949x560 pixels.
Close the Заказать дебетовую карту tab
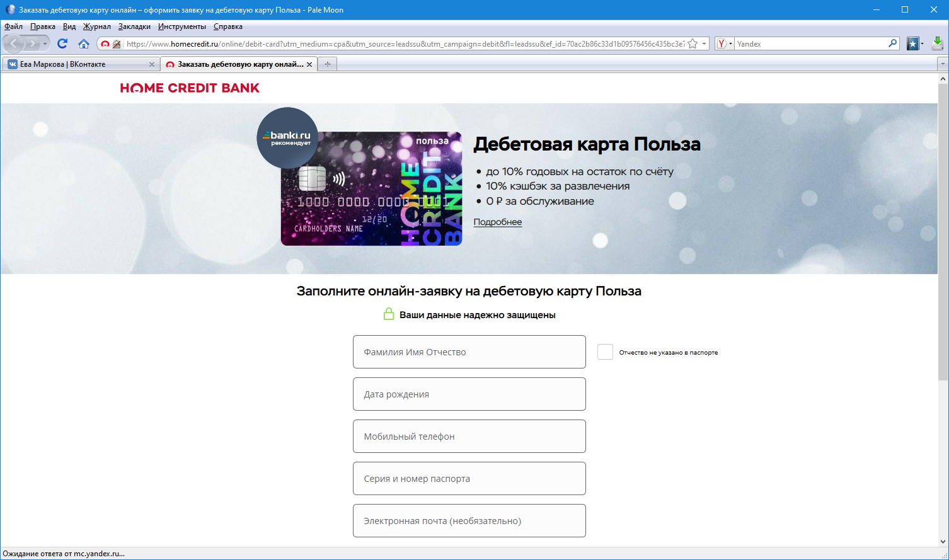click(309, 64)
